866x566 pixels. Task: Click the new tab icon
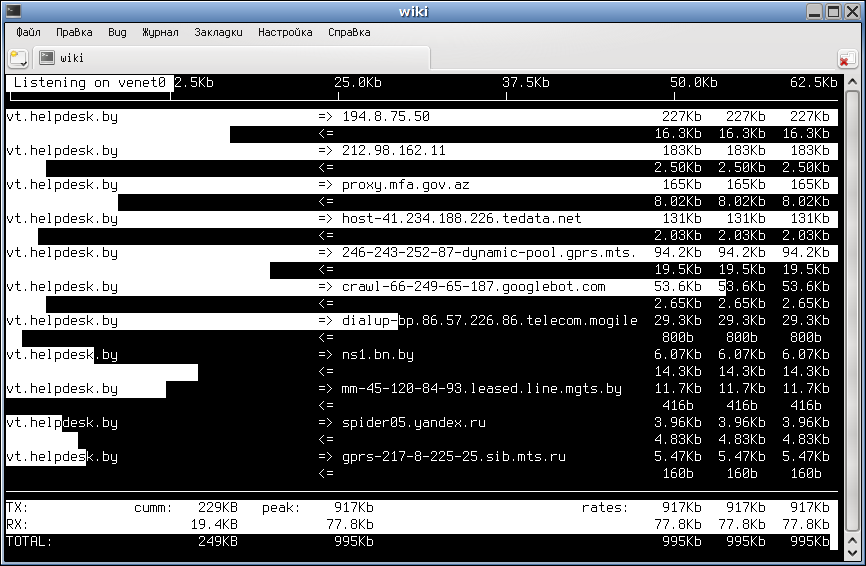tap(18, 58)
